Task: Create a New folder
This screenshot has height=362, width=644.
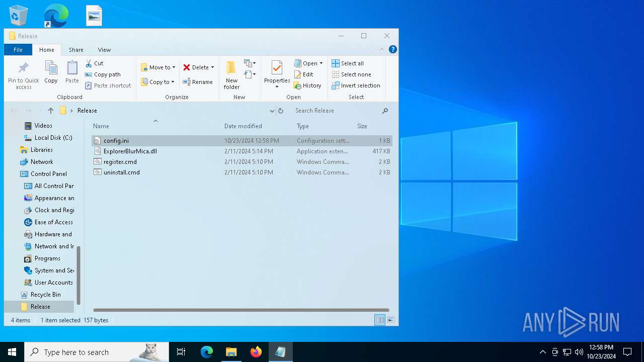Action: coord(231,75)
